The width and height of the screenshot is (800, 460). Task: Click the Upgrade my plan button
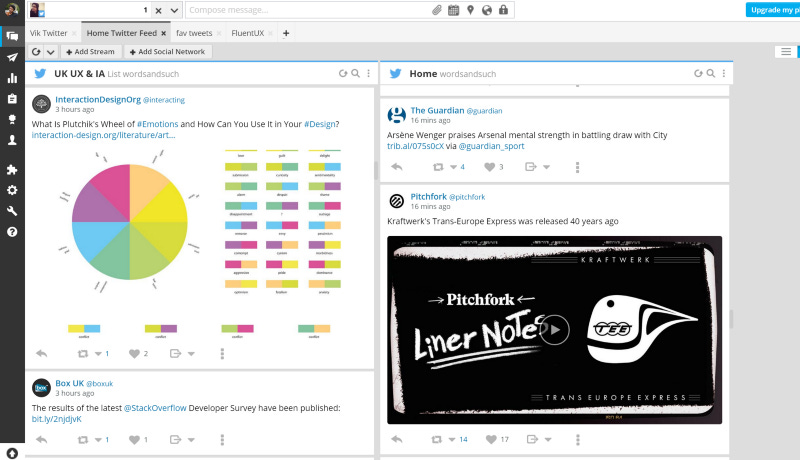(772, 10)
